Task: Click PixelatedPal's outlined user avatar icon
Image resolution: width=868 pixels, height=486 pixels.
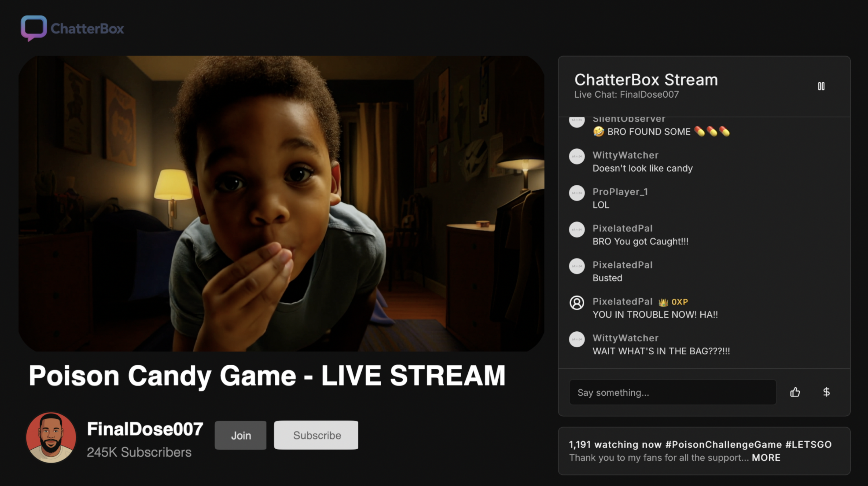Action: (577, 302)
